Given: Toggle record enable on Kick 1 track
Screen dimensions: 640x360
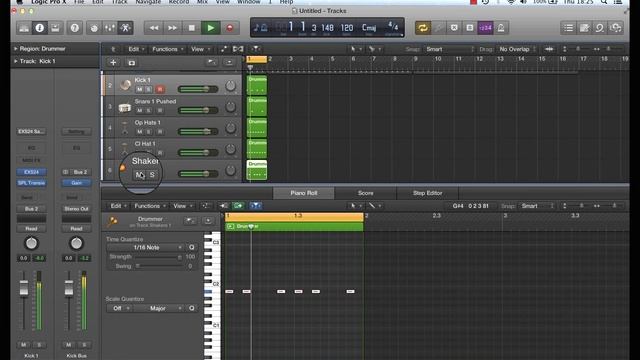Looking at the screenshot, I should [x=160, y=89].
